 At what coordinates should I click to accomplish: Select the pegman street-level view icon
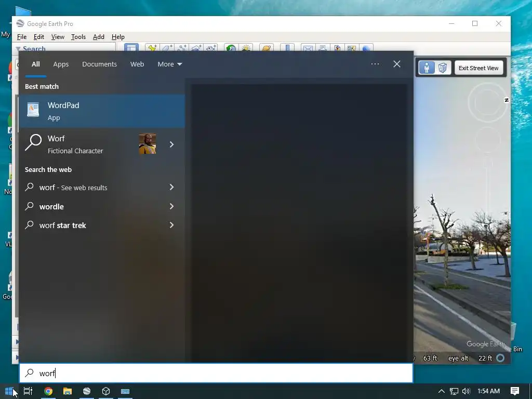coord(427,68)
